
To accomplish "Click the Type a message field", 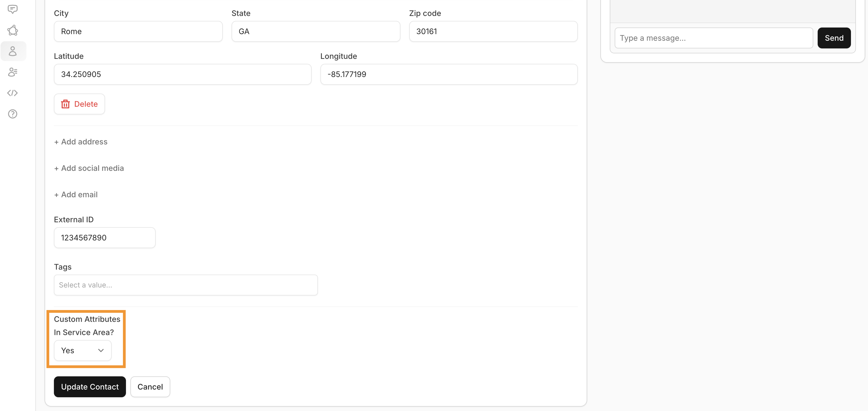I will tap(714, 38).
